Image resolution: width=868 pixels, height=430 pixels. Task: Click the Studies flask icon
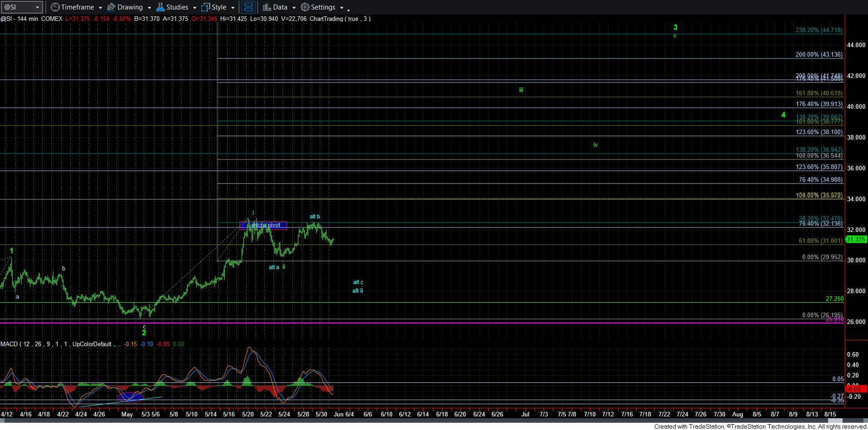pos(160,7)
